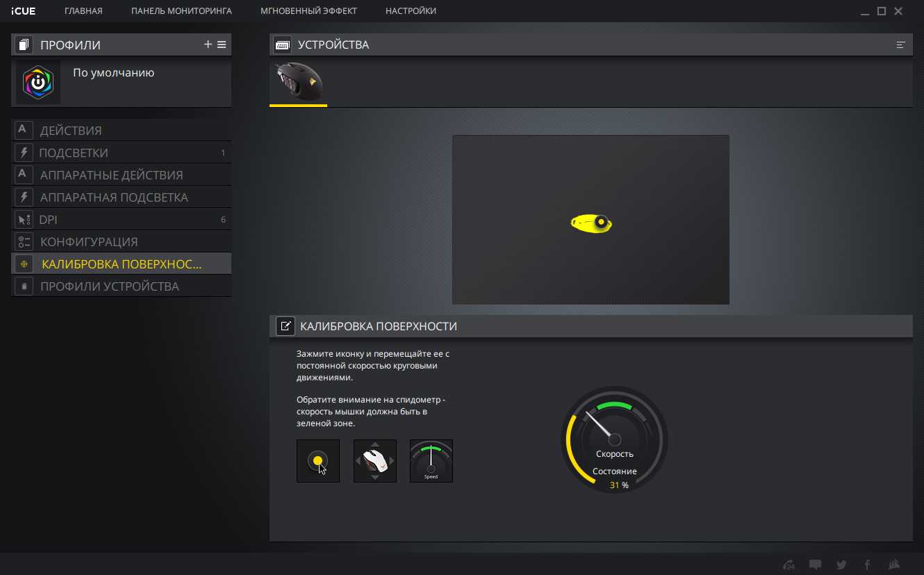Open the Facebook link icon
This screenshot has height=575, width=924.
pyautogui.click(x=867, y=565)
